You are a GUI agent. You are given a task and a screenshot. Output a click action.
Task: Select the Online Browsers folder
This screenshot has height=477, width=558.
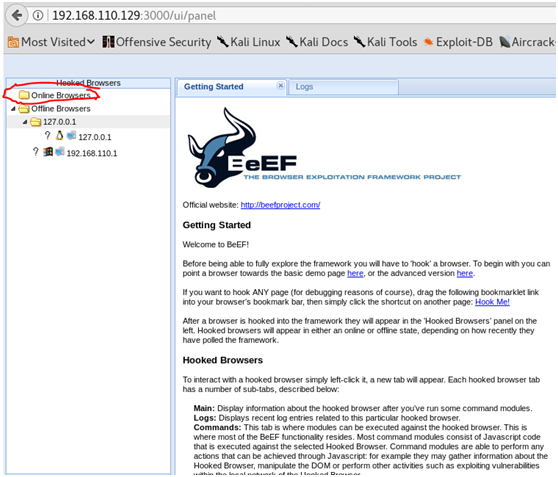pos(55,95)
